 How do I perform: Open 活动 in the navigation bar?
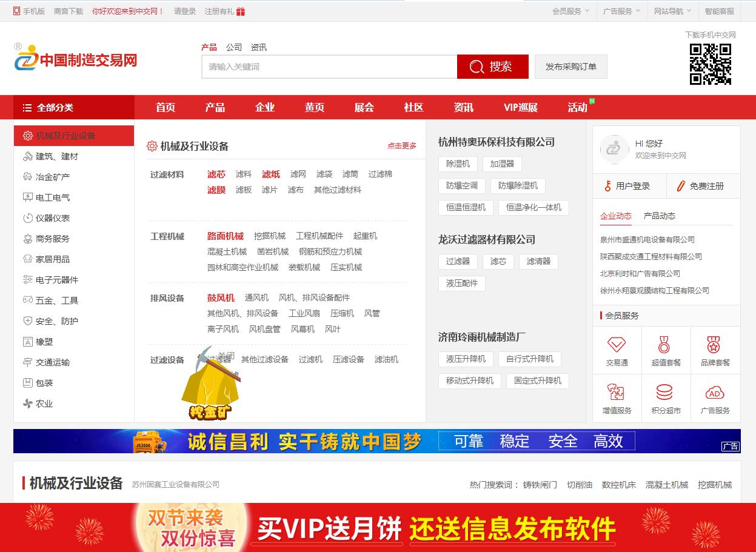point(578,107)
